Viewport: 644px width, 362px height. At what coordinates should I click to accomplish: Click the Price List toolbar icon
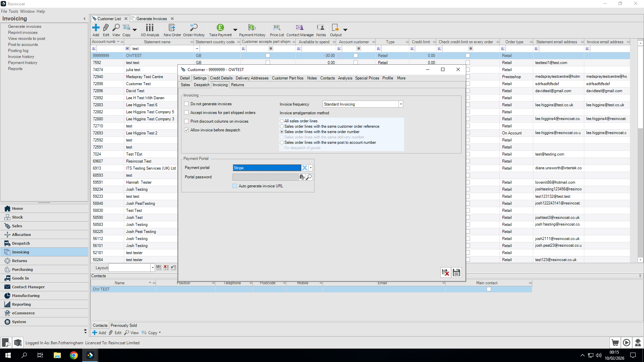pyautogui.click(x=277, y=28)
